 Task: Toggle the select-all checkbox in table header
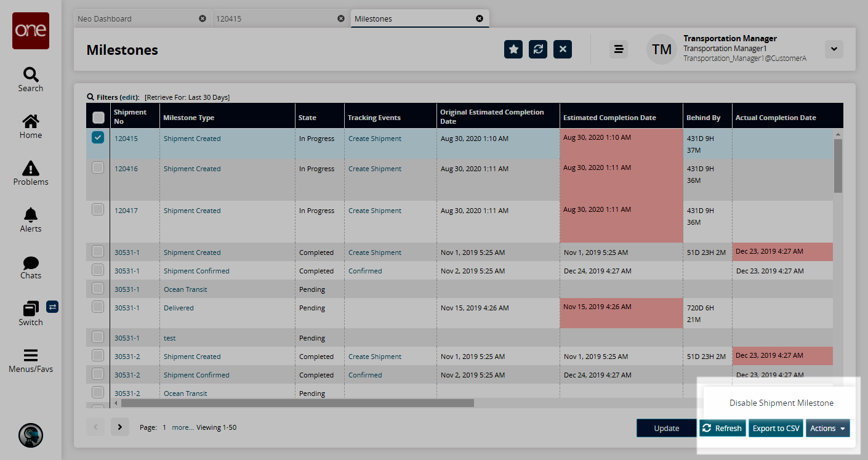pyautogui.click(x=98, y=117)
